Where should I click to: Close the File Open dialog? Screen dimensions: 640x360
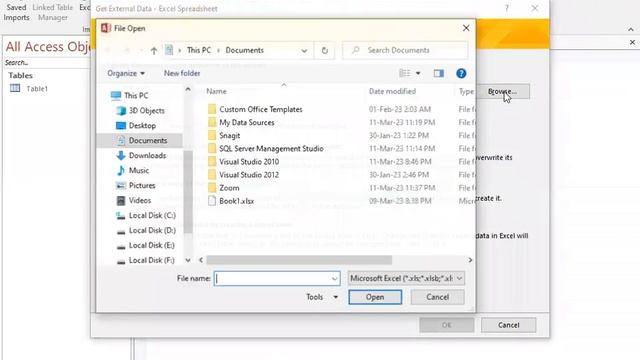point(466,28)
